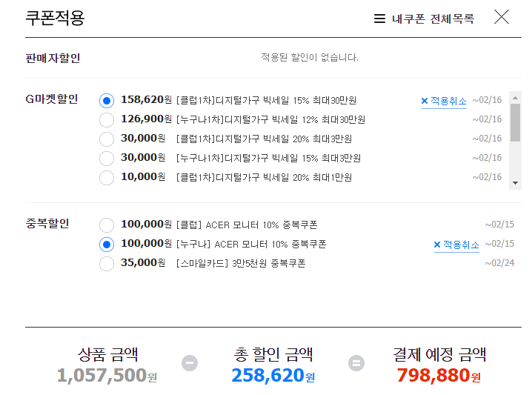Select the 35,000원 스마일카드 중복쿠폰
Viewport: 532px width, 395px height.
pyautogui.click(x=107, y=264)
